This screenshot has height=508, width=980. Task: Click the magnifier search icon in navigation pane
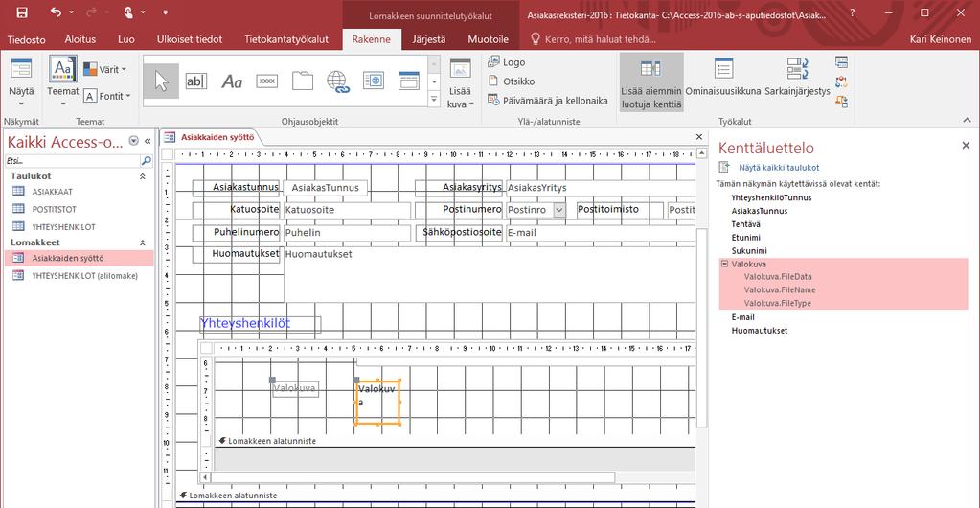coord(147,161)
